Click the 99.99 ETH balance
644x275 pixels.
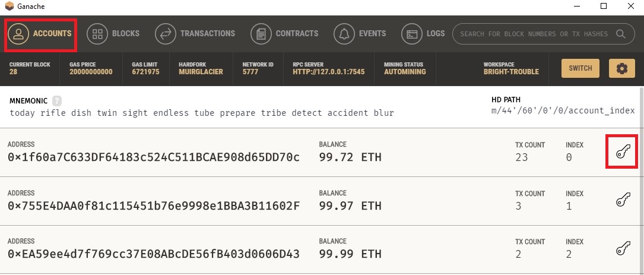350,254
